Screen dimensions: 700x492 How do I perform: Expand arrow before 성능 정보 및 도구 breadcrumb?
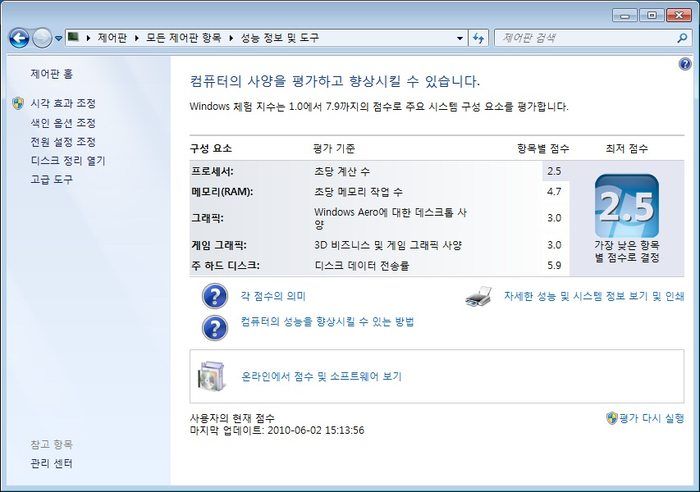[x=231, y=38]
